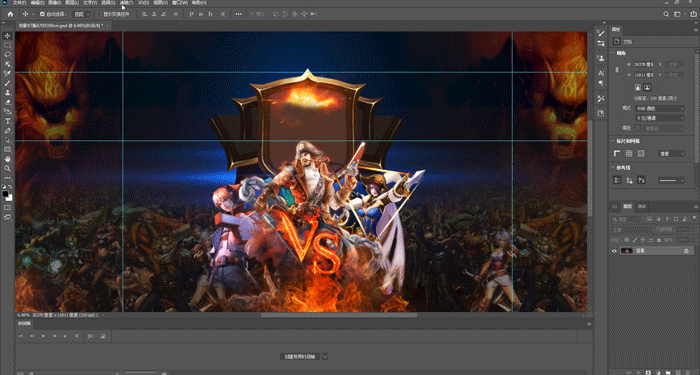This screenshot has height=375, width=700.
Task: Select the Brush tool
Action: (x=8, y=83)
